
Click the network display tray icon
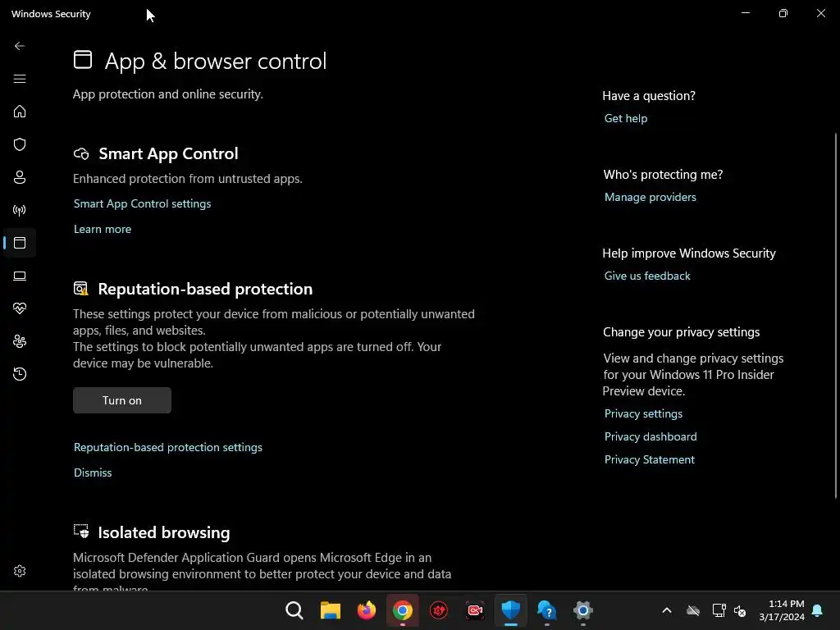coord(719,610)
